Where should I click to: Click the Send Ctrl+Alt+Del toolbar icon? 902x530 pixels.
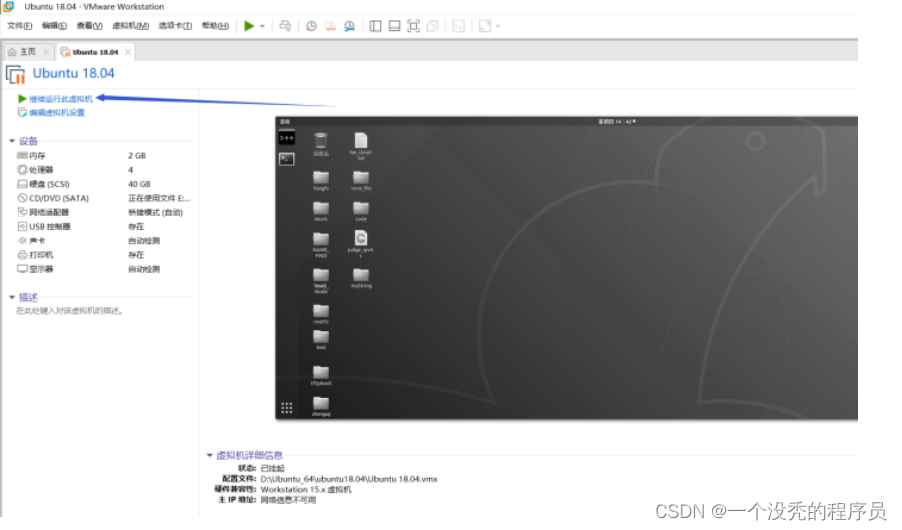point(285,26)
